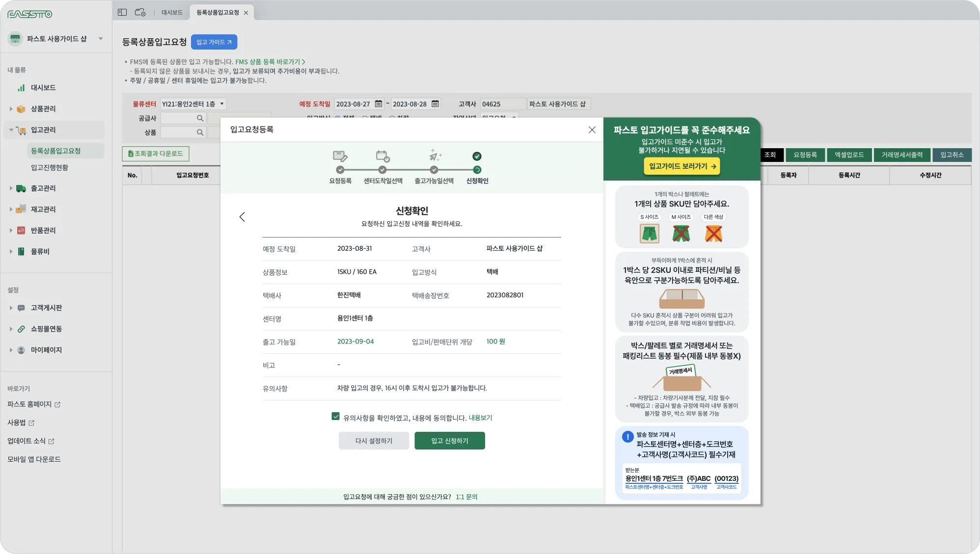Image resolution: width=980 pixels, height=554 pixels.
Task: Click the back arrow in 신청확인 step
Action: click(x=242, y=217)
